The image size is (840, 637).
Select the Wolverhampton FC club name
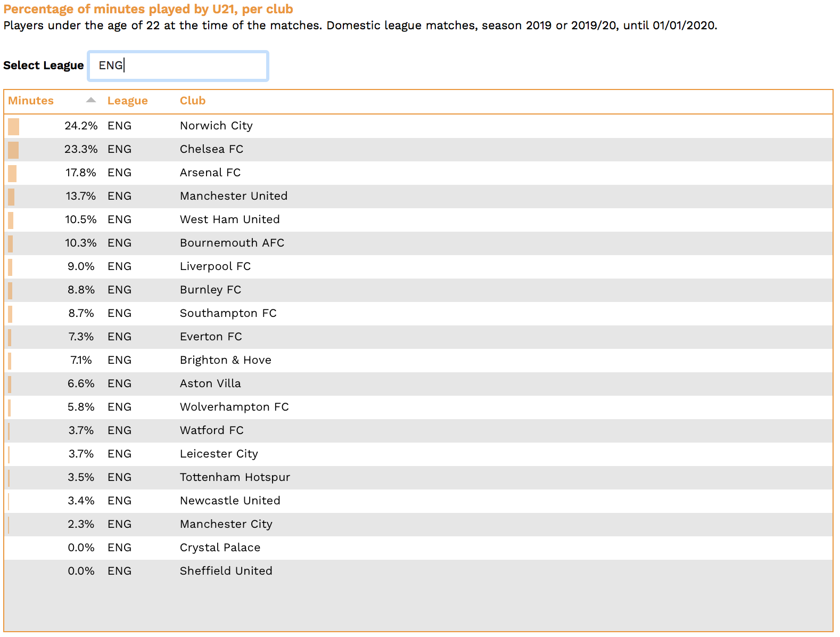[234, 407]
